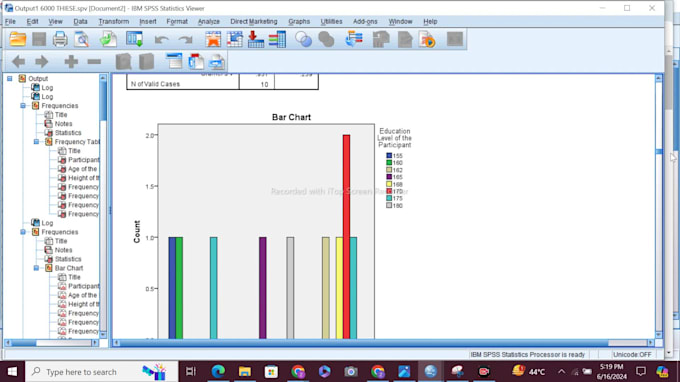The height and width of the screenshot is (382, 680).
Task: Click the two-circles toolbar icon
Action: click(x=304, y=39)
